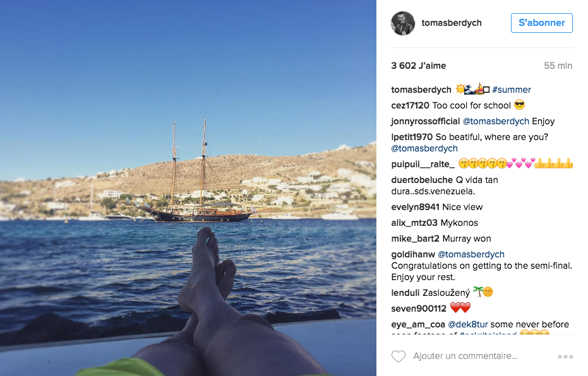588x376 pixels.
Task: View the 3 602 J'aime likes list
Action: (x=419, y=66)
